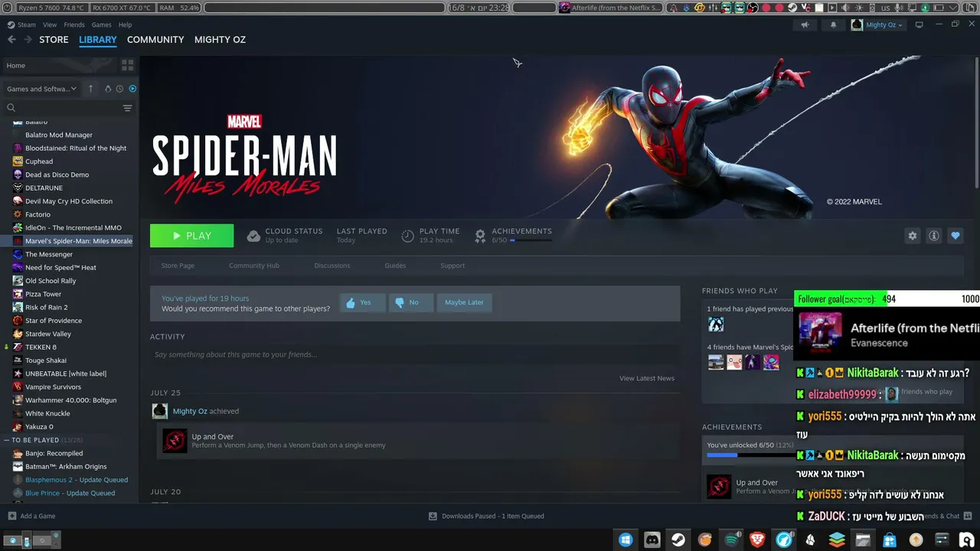Open Downloads Paused status in footer
This screenshot has width=980, height=551.
coord(486,516)
